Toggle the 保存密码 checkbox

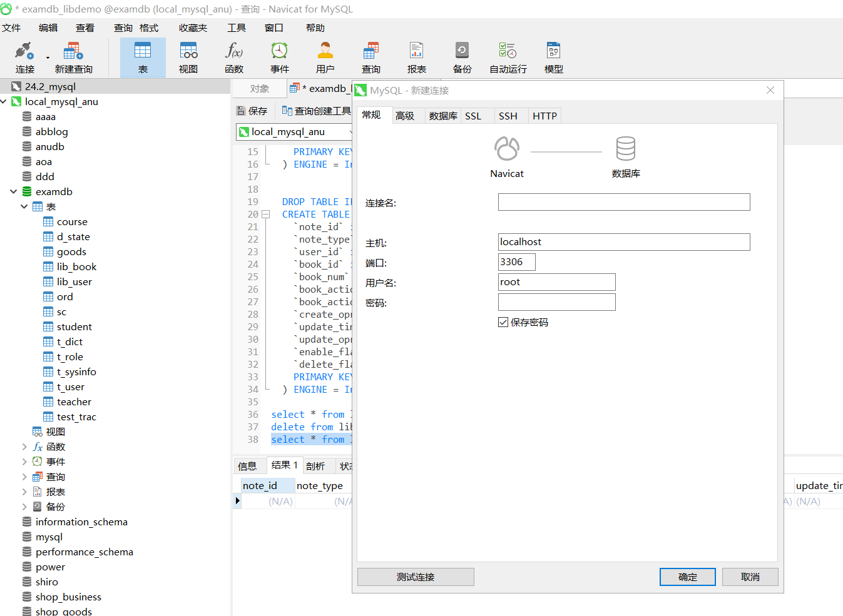coord(503,322)
